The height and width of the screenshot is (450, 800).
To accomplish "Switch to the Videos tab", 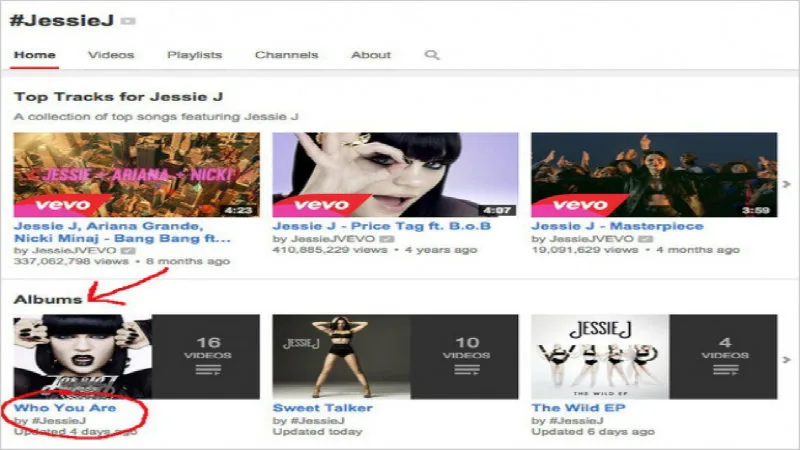I will (110, 55).
